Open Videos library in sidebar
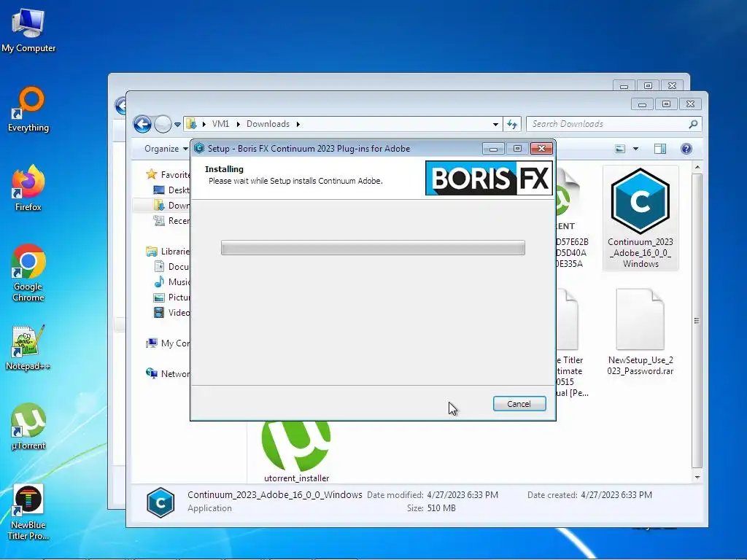The width and height of the screenshot is (747, 560). [x=171, y=312]
